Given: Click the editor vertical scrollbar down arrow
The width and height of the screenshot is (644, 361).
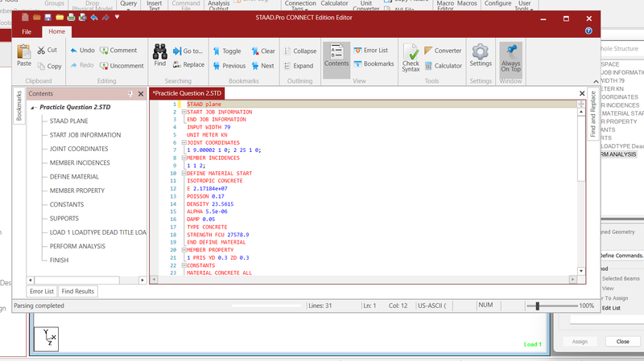Looking at the screenshot, I should tap(581, 271).
